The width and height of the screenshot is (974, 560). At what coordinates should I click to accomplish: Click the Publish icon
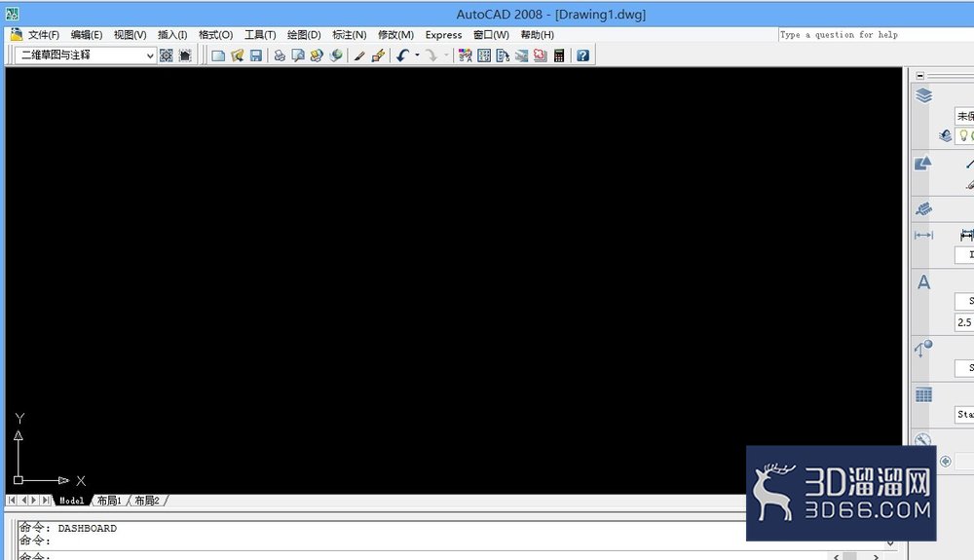coord(317,56)
